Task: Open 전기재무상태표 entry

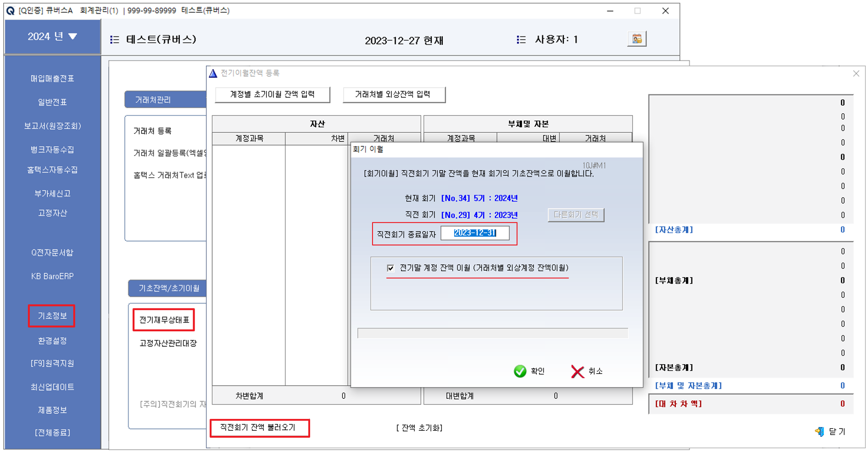Action: tap(164, 320)
